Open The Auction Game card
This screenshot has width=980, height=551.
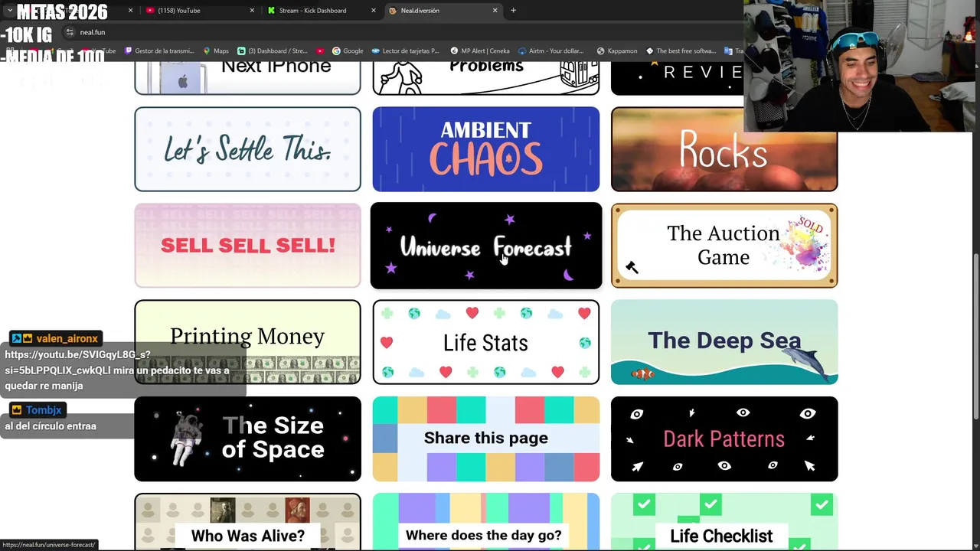[x=724, y=246]
